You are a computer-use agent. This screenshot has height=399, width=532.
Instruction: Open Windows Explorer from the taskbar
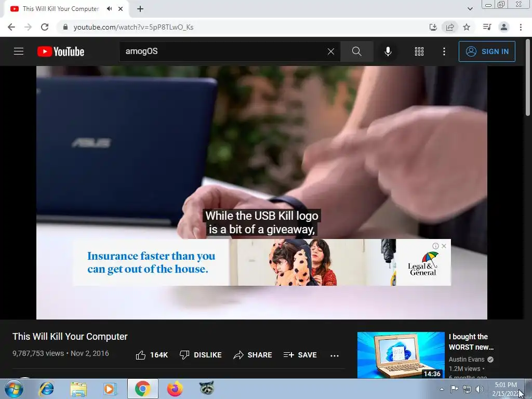click(x=78, y=389)
